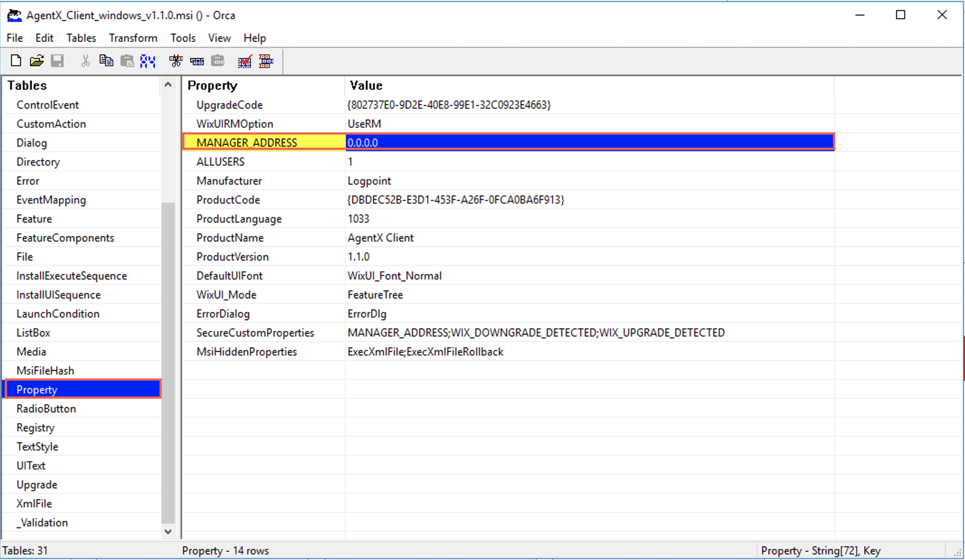The height and width of the screenshot is (560, 965).
Task: Click the Value column header
Action: 366,85
